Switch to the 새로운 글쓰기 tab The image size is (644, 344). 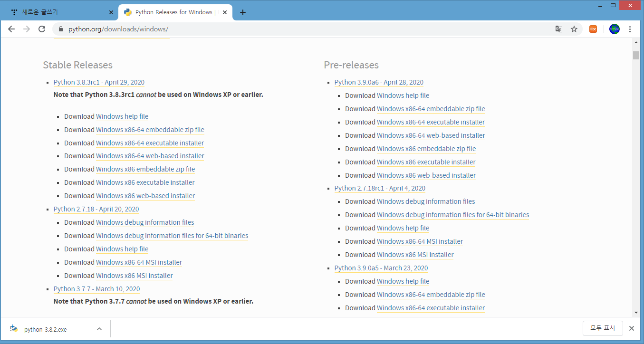click(61, 12)
